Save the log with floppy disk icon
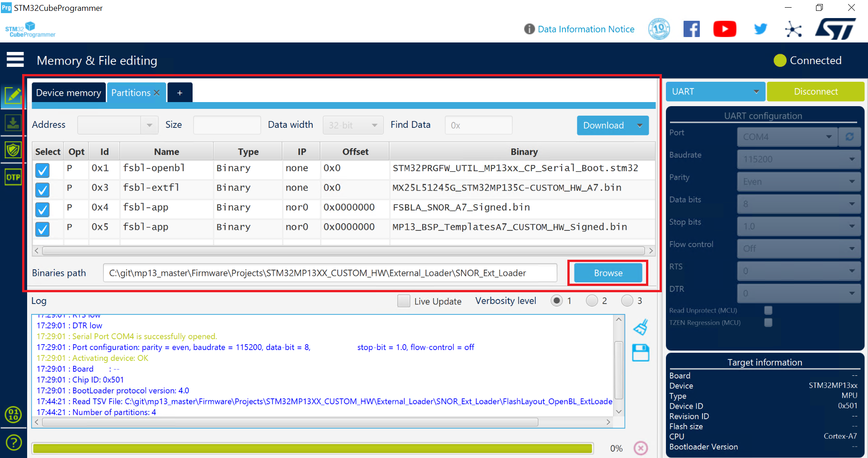Viewport: 868px width, 458px height. [641, 353]
